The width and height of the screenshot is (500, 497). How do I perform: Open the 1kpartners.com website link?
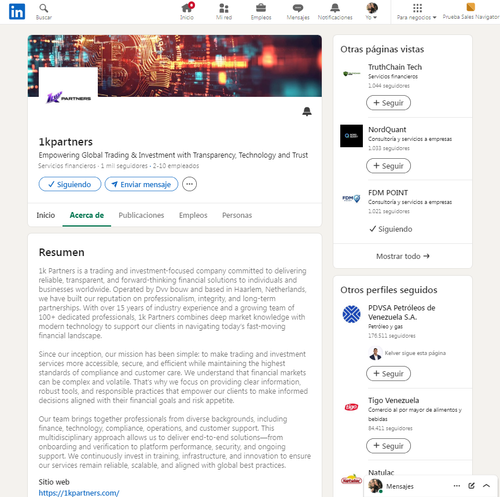[79, 493]
